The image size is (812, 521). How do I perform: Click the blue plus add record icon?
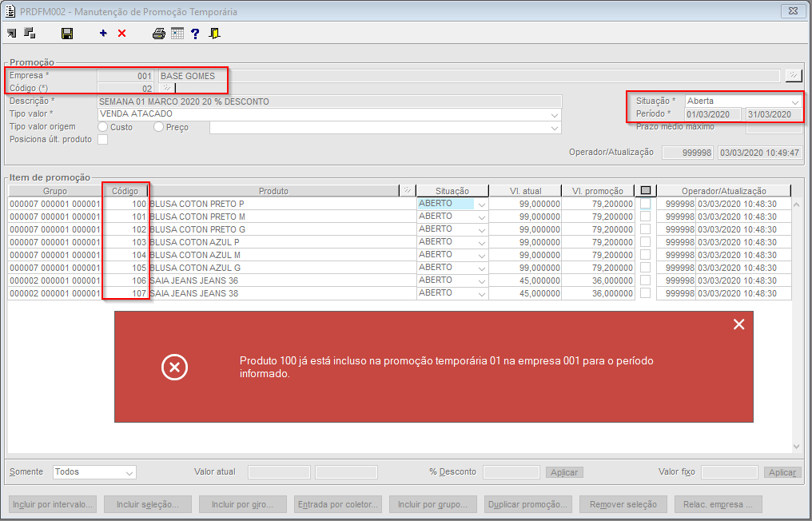pos(103,33)
